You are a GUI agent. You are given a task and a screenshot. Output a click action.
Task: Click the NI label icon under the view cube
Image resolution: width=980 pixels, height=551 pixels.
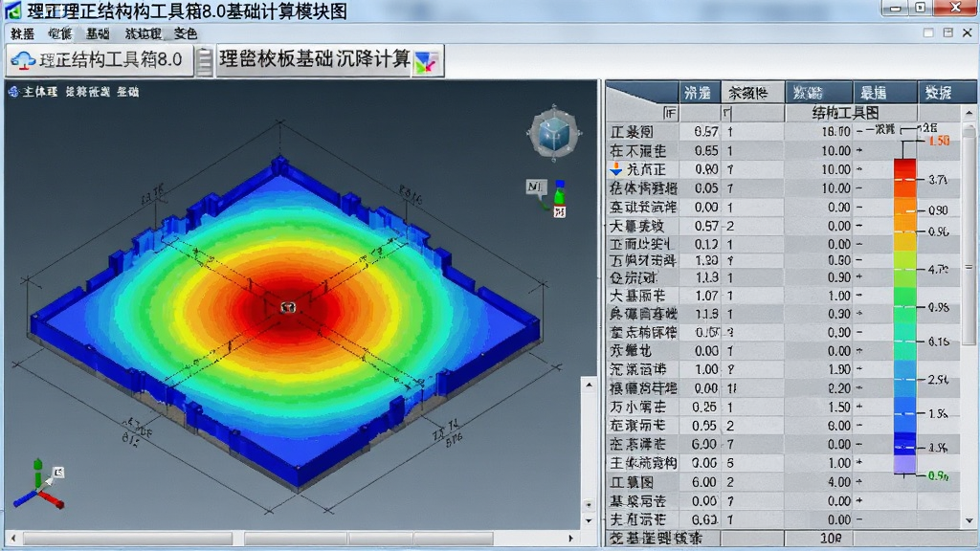point(536,187)
